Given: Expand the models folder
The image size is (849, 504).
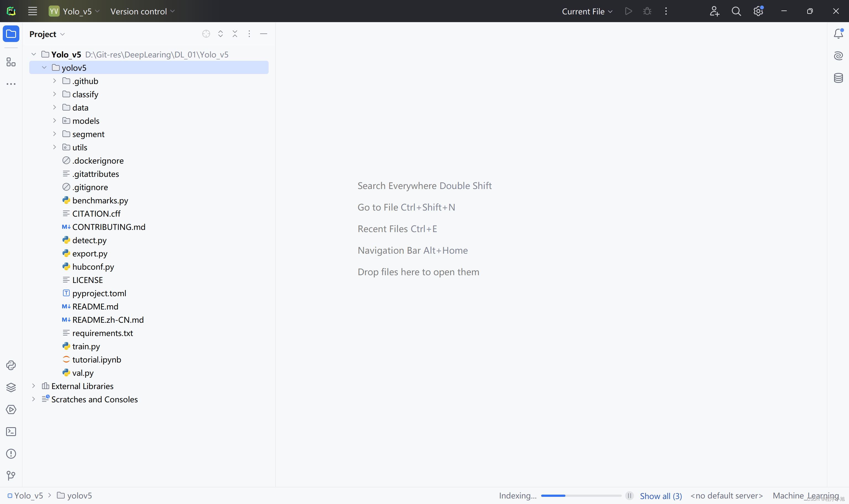Looking at the screenshot, I should pos(54,121).
